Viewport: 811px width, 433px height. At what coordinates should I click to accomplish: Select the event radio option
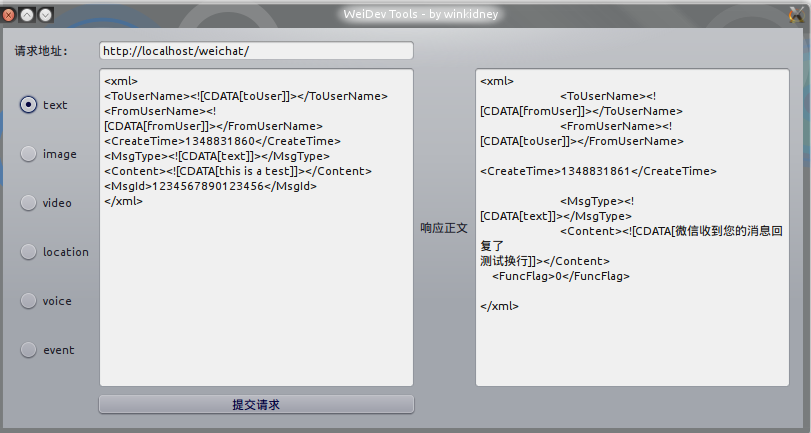click(x=29, y=350)
